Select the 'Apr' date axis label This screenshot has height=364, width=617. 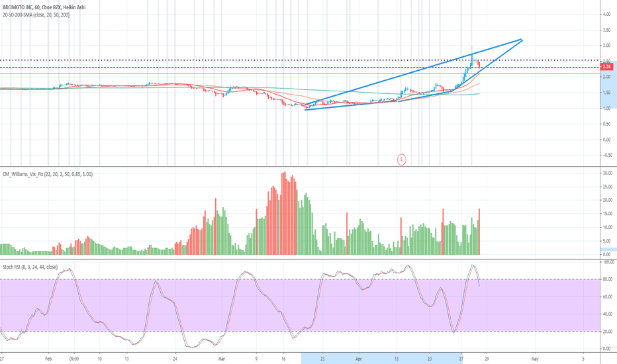tap(359, 359)
